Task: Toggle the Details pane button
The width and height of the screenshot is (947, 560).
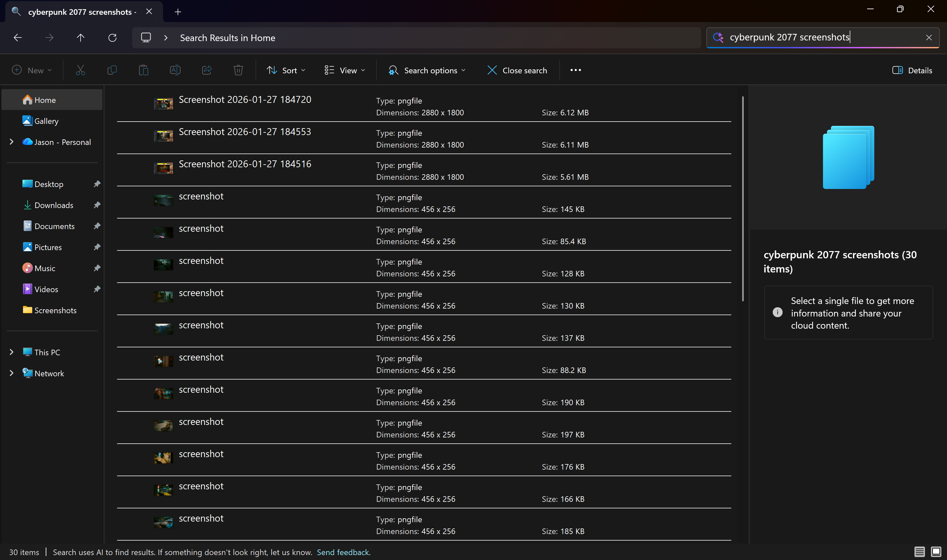Action: pos(912,70)
